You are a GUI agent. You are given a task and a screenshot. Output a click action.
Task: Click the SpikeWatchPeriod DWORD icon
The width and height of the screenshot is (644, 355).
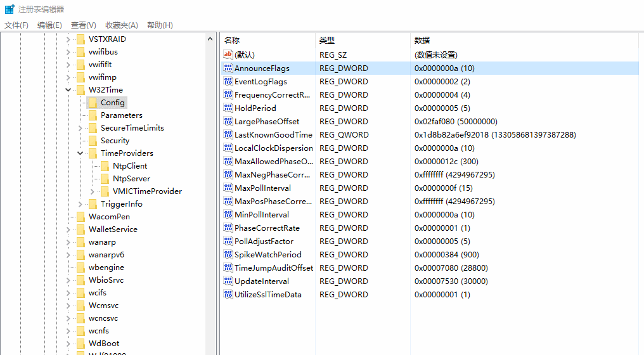pos(228,254)
